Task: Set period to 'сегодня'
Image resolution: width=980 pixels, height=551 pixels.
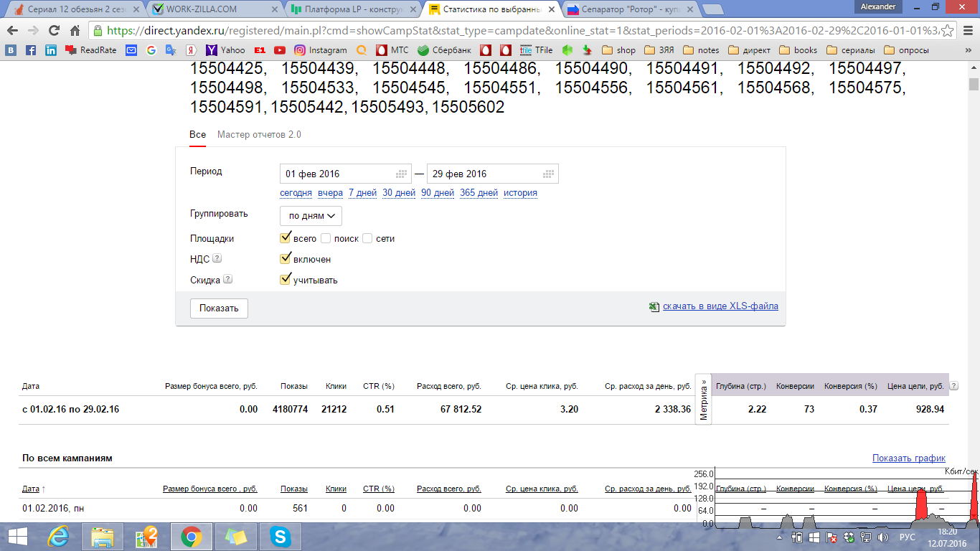Action: [296, 193]
